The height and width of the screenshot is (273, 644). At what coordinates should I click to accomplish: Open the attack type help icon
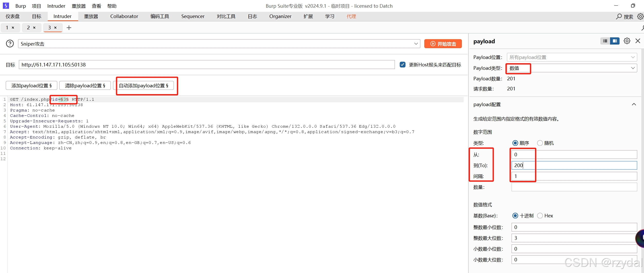point(10,44)
